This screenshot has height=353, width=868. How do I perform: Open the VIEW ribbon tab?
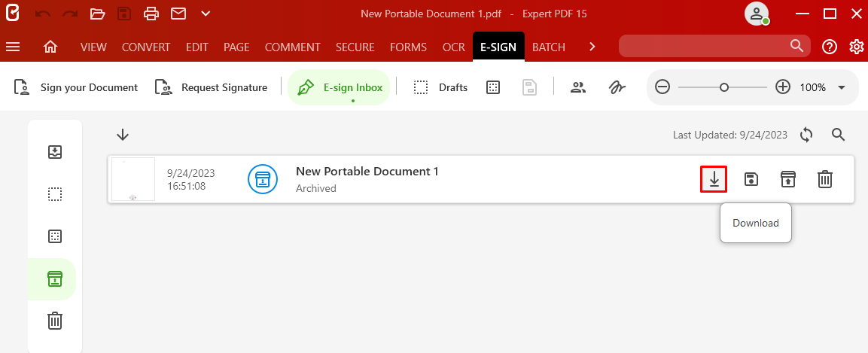coord(93,47)
